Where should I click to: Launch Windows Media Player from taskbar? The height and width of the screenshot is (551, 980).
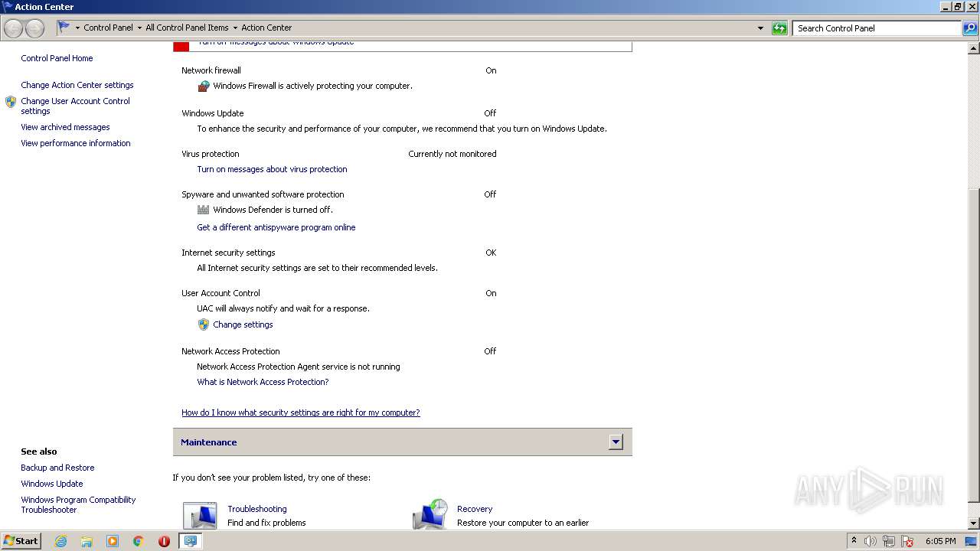(113, 541)
